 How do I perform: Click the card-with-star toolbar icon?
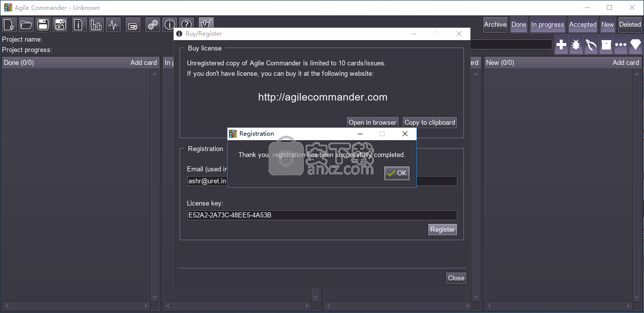pyautogui.click(x=133, y=25)
